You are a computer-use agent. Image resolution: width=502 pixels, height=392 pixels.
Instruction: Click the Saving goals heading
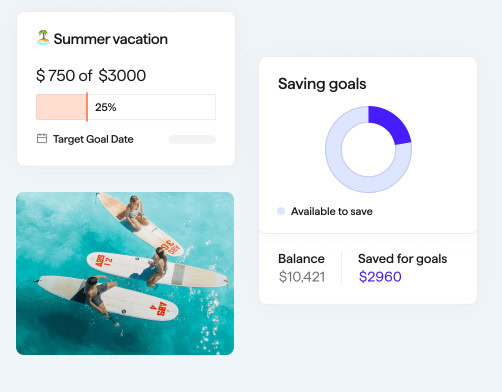pos(322,84)
